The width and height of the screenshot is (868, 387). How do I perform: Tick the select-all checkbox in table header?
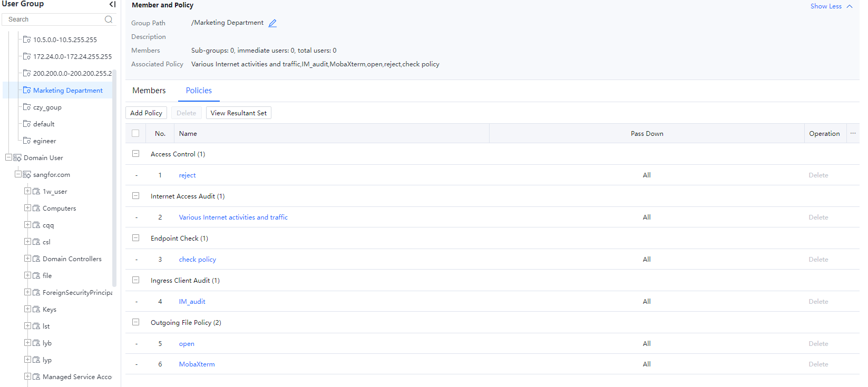pyautogui.click(x=135, y=134)
